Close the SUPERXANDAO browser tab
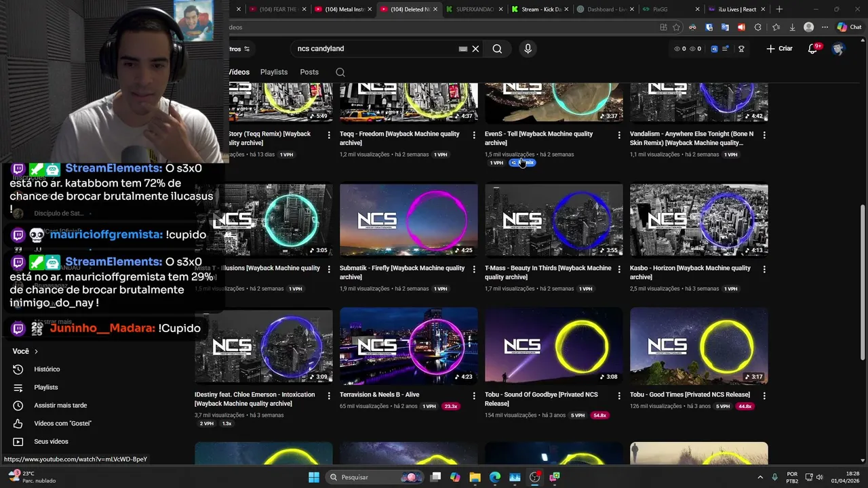The image size is (868, 488). tap(500, 9)
